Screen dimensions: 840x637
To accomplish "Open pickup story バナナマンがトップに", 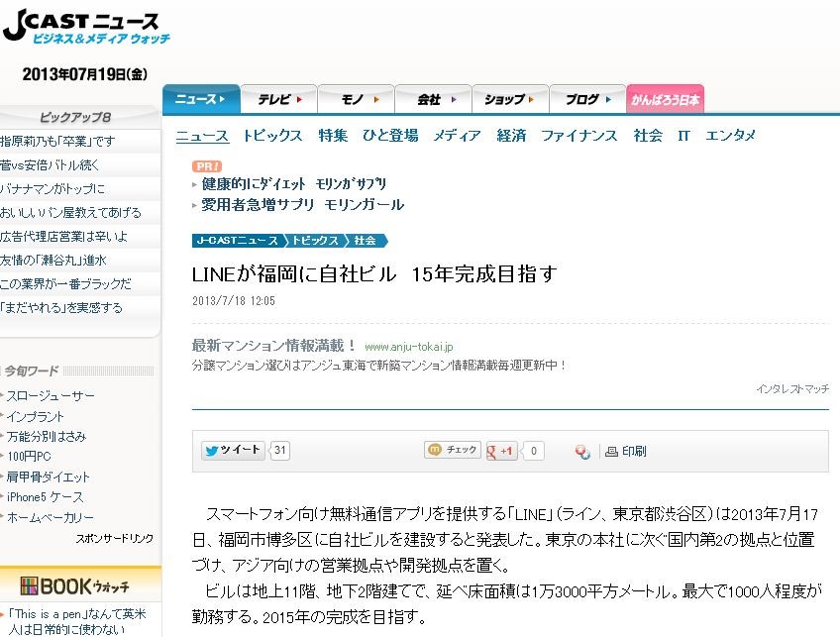I will 52,188.
